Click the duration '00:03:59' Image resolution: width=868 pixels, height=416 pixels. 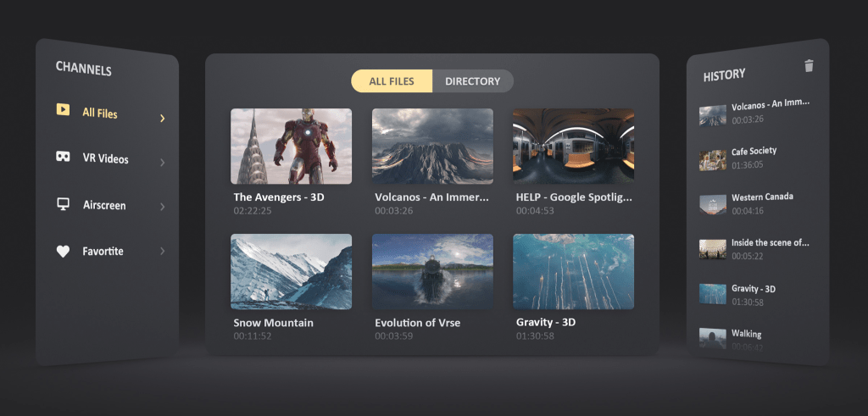coord(393,336)
